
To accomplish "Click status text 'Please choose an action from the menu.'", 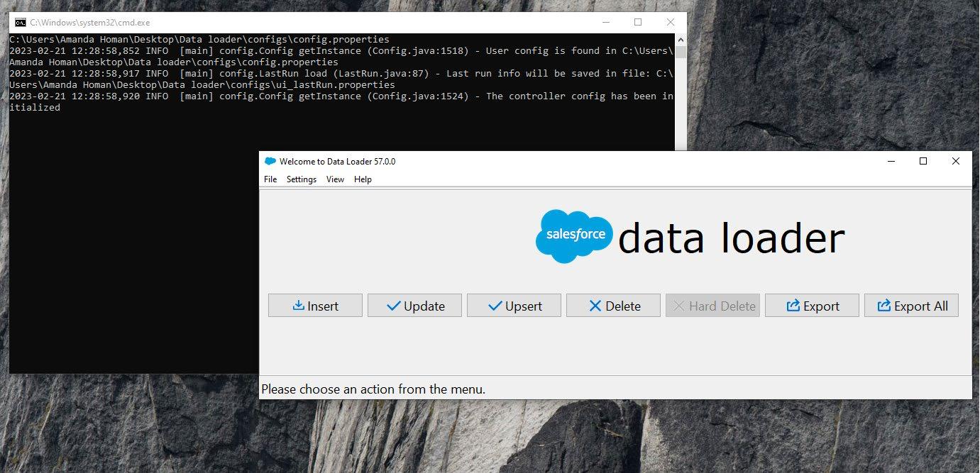I will [x=373, y=389].
